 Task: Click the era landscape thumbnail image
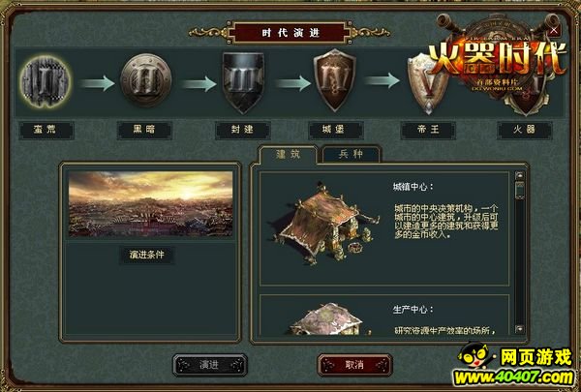(x=150, y=204)
